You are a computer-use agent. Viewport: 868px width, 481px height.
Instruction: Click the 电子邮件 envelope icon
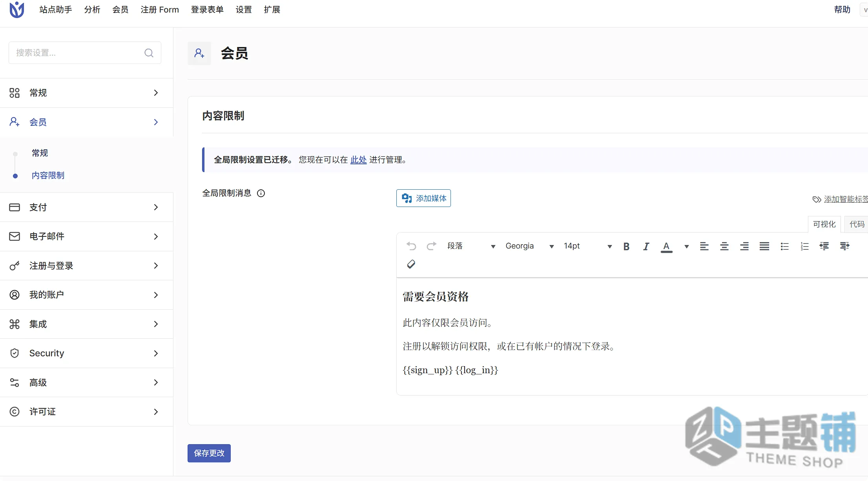coord(15,236)
